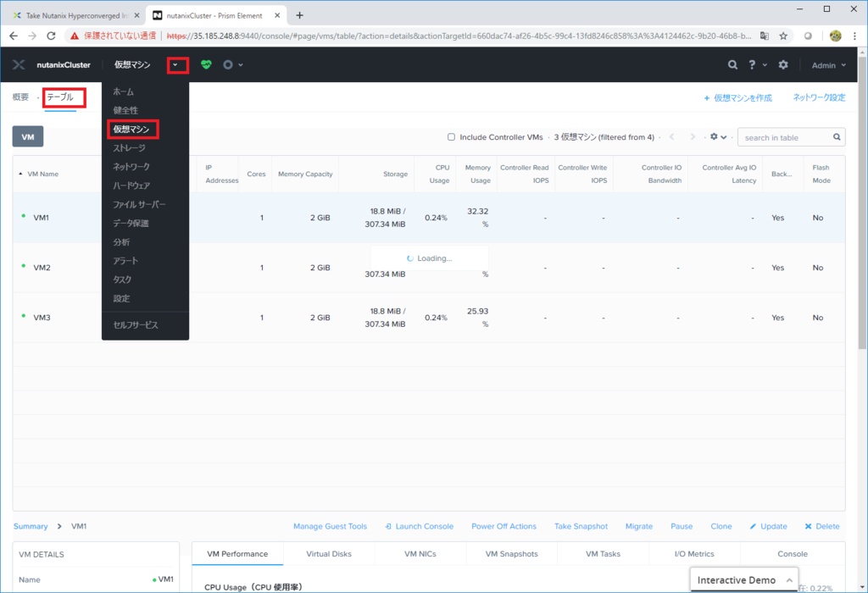Sort by VM Name column header
Screen dimensions: 868x593
click(42, 174)
